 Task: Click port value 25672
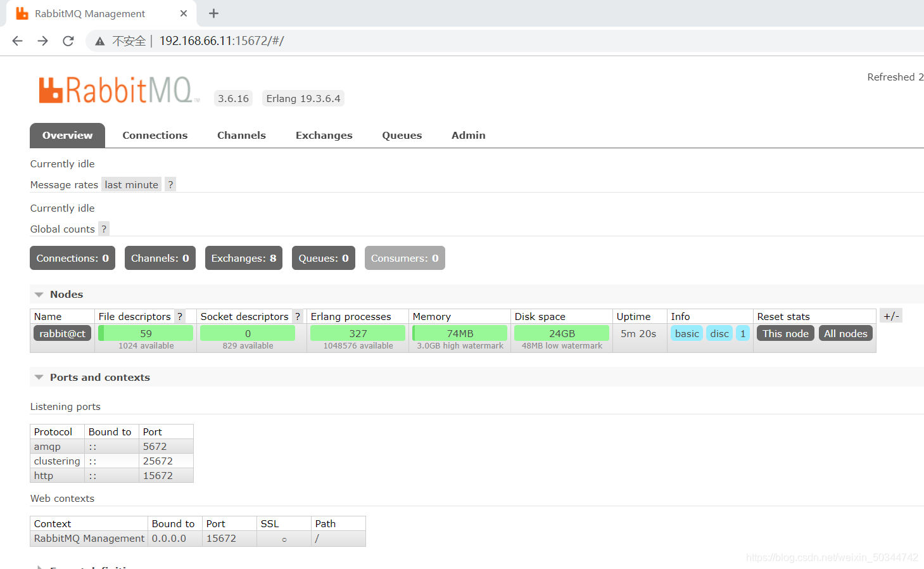point(158,461)
